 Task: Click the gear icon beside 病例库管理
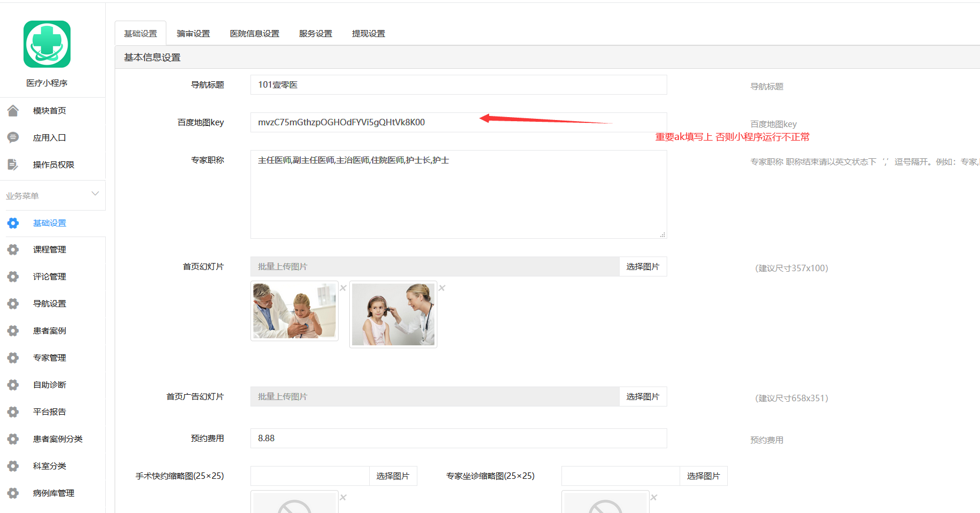(13, 493)
